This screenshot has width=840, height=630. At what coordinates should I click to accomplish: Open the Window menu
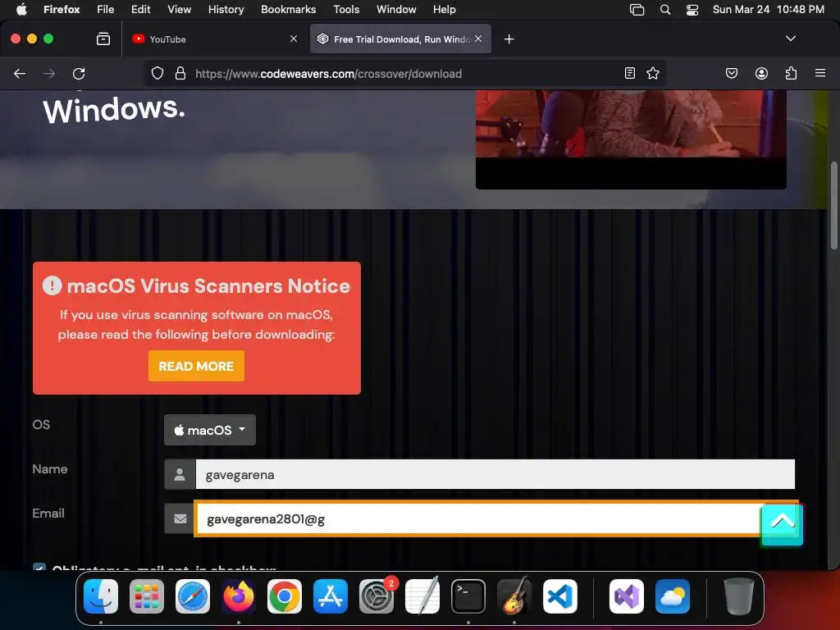click(x=396, y=9)
